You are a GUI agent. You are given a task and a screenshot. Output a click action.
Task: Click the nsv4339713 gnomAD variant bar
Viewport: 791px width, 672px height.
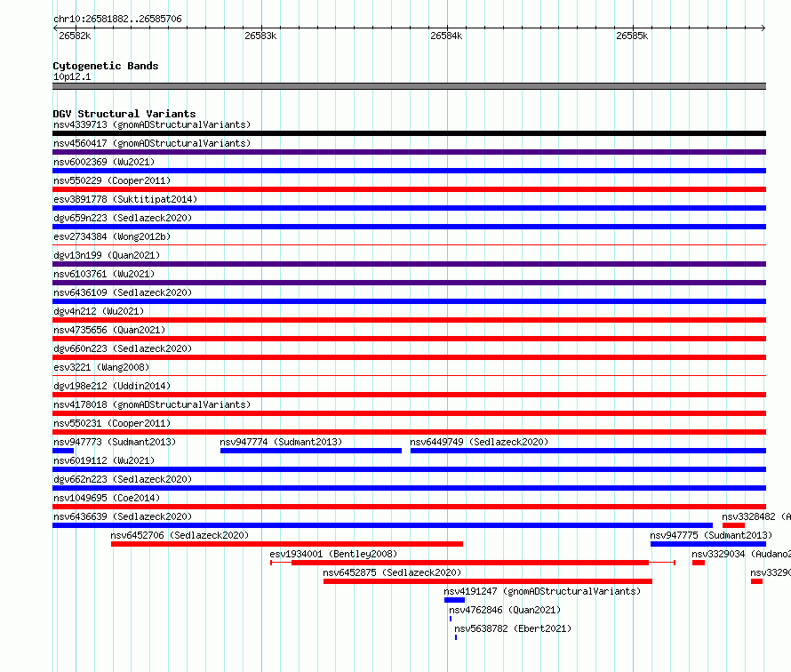409,133
